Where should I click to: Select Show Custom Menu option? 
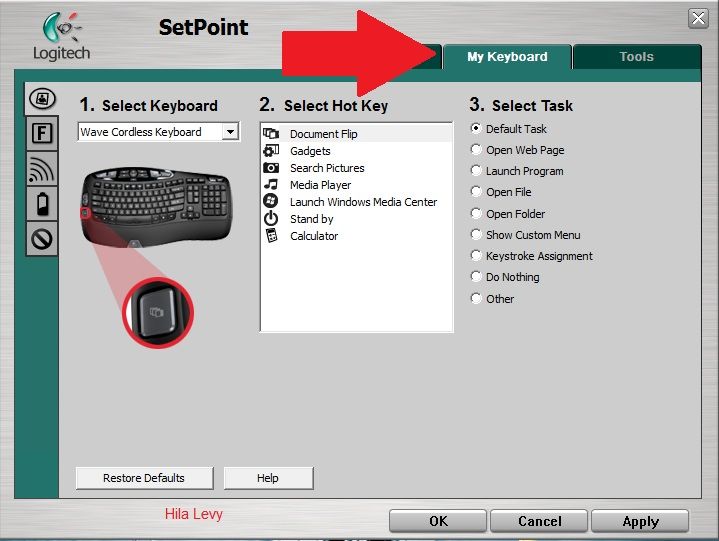coord(476,235)
